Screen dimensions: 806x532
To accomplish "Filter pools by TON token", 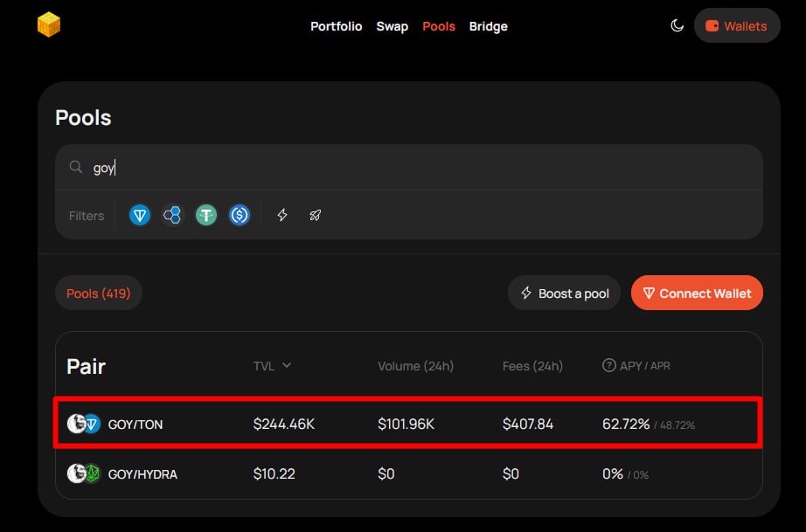I will point(139,215).
